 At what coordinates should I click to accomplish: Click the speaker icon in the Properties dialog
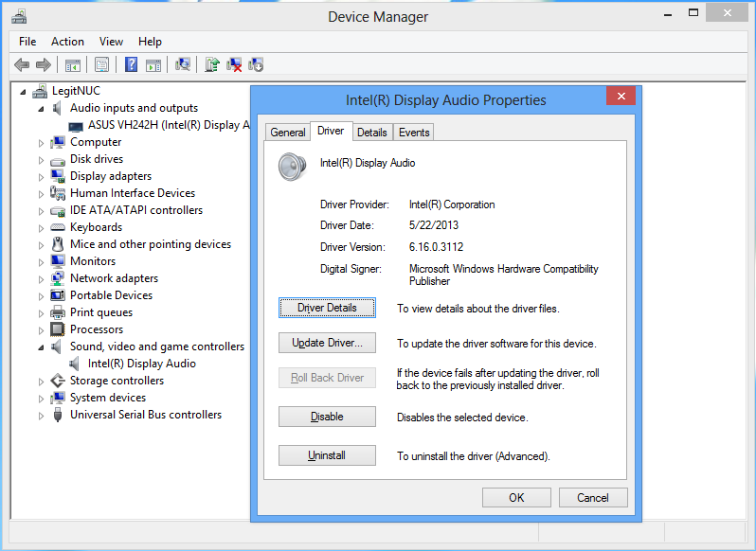292,167
